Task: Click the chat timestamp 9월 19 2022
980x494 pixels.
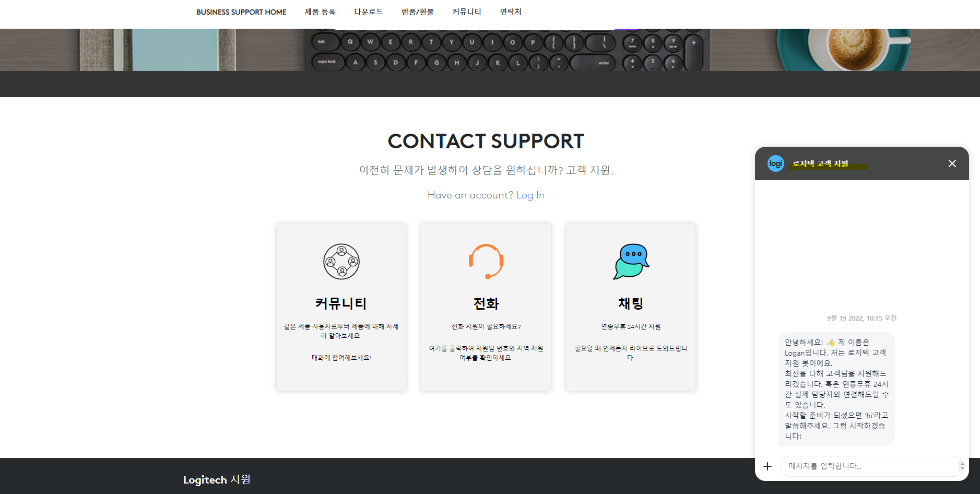Action: coord(861,318)
